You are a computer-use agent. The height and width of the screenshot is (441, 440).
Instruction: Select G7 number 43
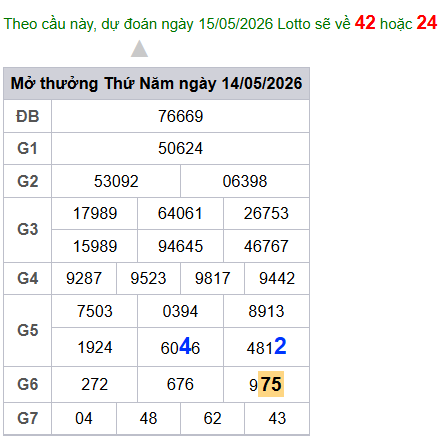[277, 418]
